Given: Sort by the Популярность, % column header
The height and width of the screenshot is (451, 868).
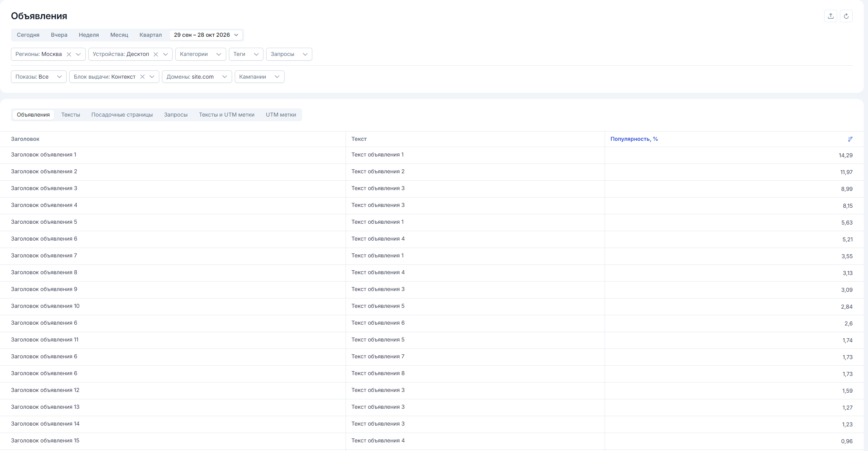Looking at the screenshot, I should point(634,139).
